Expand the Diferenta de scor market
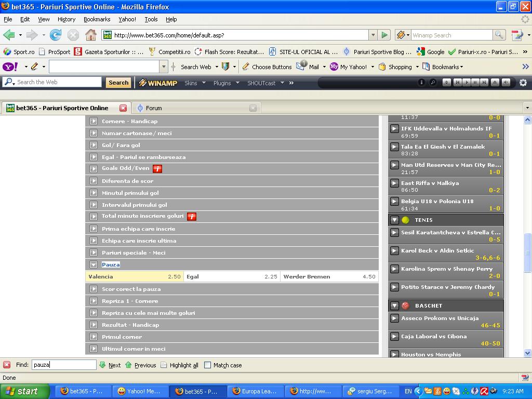The image size is (532, 399). pyautogui.click(x=232, y=181)
